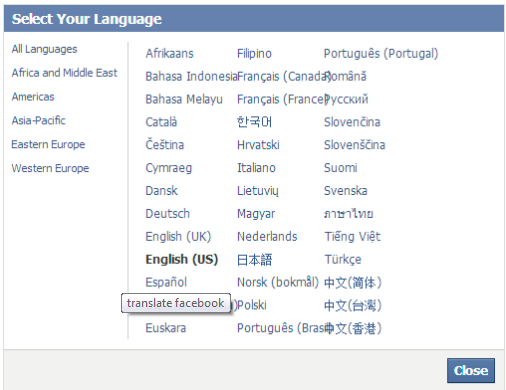
Task: Choose the Asia-Pacific category
Action: pos(39,120)
